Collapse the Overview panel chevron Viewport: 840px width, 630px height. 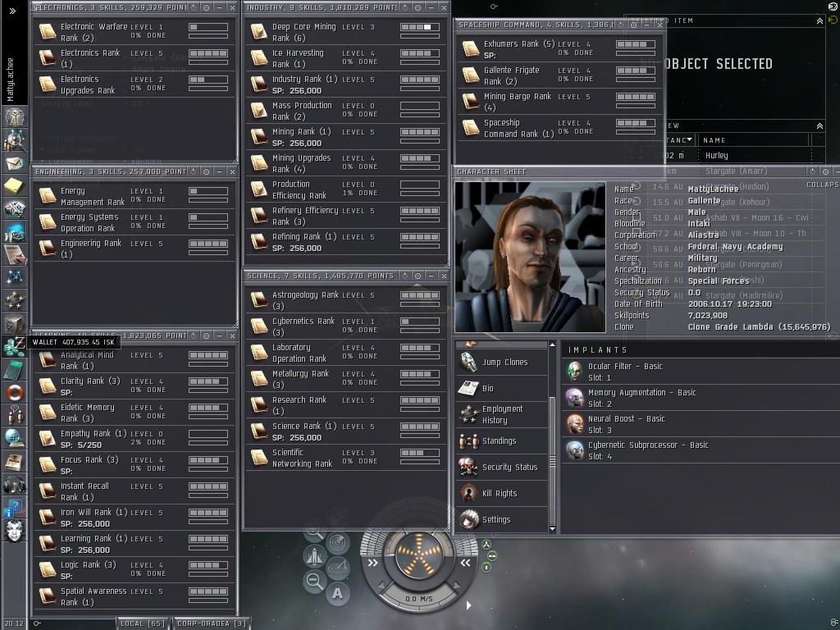819,126
